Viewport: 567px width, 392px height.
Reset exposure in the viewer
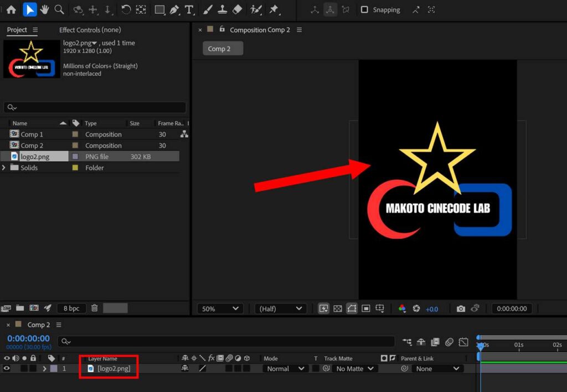416,308
